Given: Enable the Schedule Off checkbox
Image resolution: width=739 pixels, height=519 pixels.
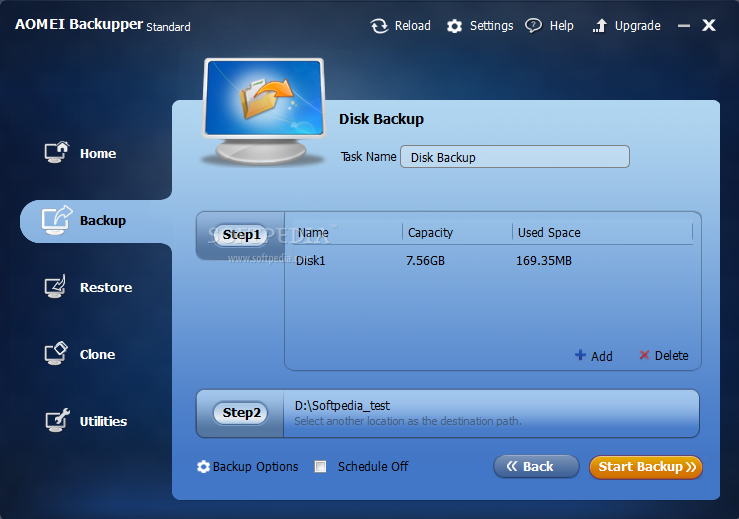Looking at the screenshot, I should click(x=320, y=467).
